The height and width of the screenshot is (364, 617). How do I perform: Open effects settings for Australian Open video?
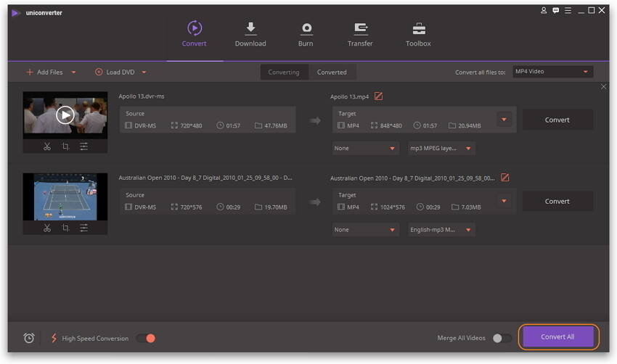[x=83, y=228]
